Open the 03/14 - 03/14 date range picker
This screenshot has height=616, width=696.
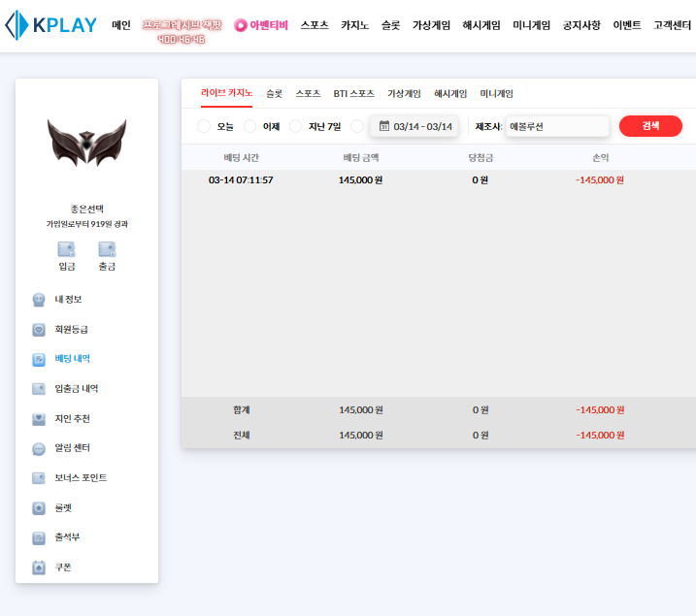point(414,126)
